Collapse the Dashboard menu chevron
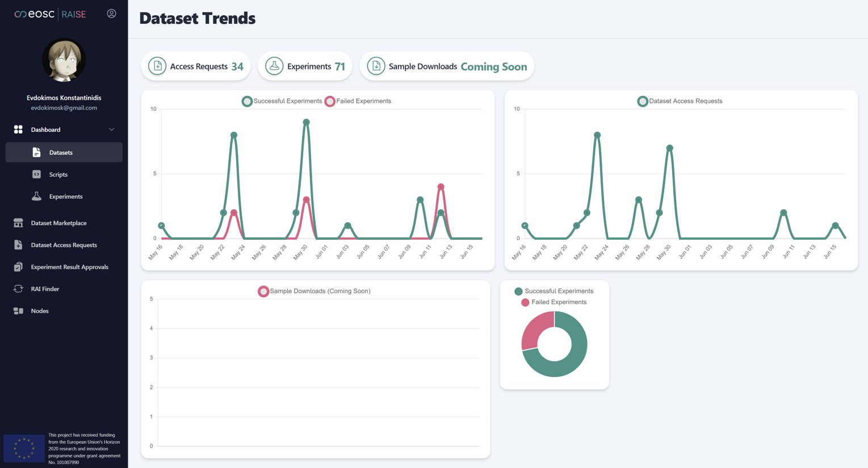 coord(112,129)
